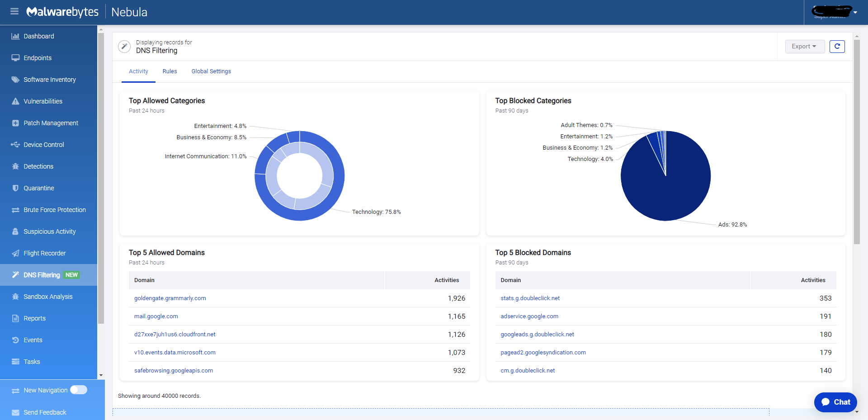Expand the user account menu arrow
This screenshot has width=868, height=420.
click(x=855, y=13)
